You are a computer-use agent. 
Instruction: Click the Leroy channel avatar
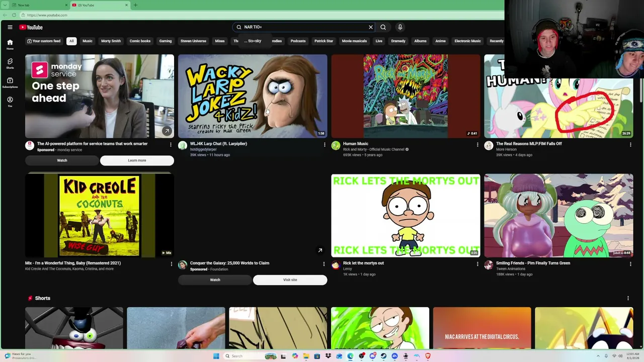tap(336, 265)
